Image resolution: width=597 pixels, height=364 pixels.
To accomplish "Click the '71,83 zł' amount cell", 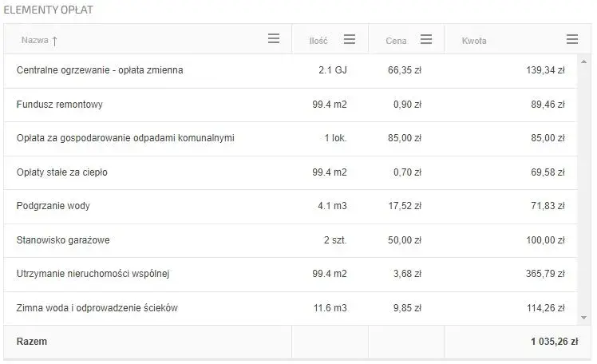I will 548,206.
